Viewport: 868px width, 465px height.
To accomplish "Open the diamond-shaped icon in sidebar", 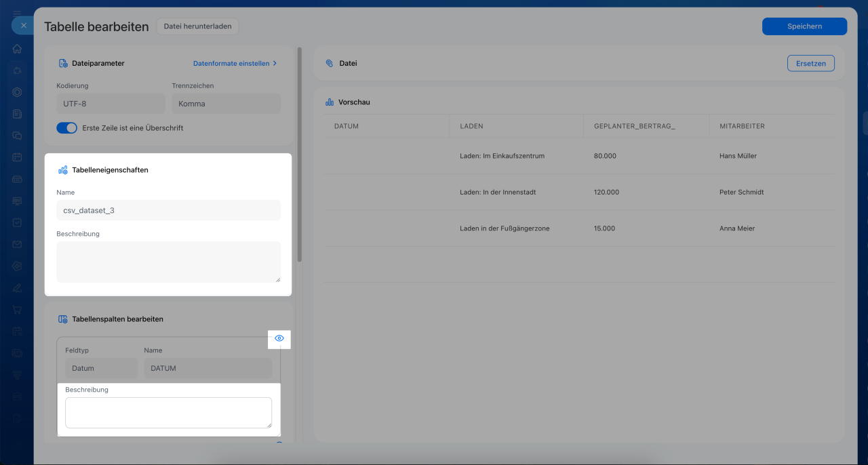I will point(17,266).
